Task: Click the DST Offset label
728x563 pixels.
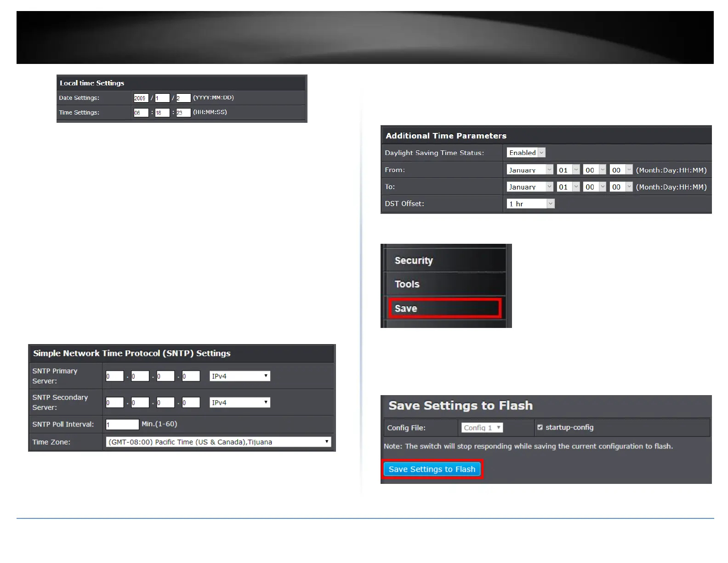Action: 404,204
